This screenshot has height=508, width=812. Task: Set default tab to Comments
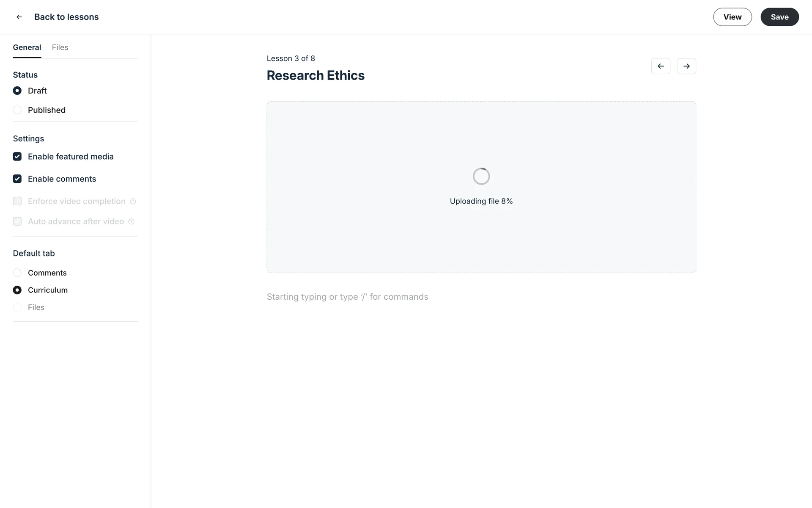[17, 273]
